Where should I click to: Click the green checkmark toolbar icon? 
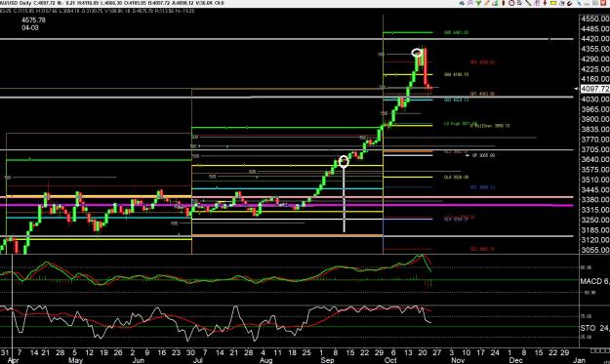pyautogui.click(x=478, y=3)
